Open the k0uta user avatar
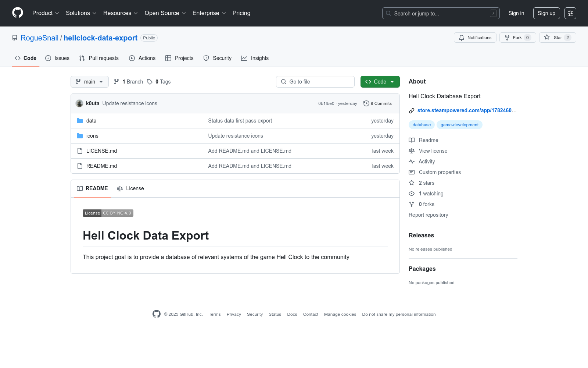Image resolution: width=588 pixels, height=368 pixels. coord(79,103)
